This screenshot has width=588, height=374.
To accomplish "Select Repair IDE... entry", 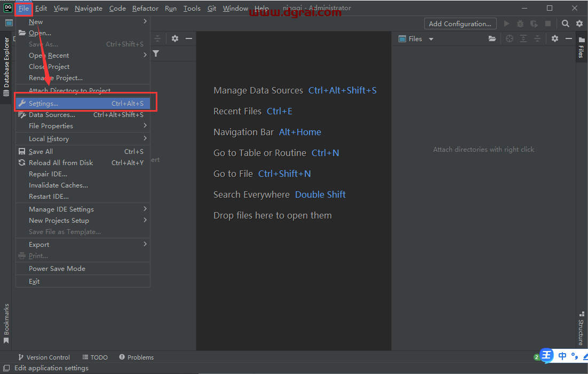I will pyautogui.click(x=83, y=174).
